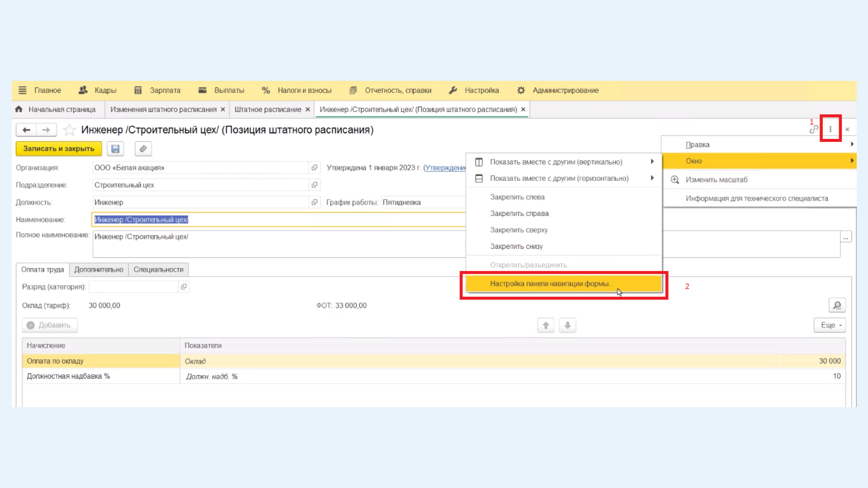Click the move down arrow icon

567,325
